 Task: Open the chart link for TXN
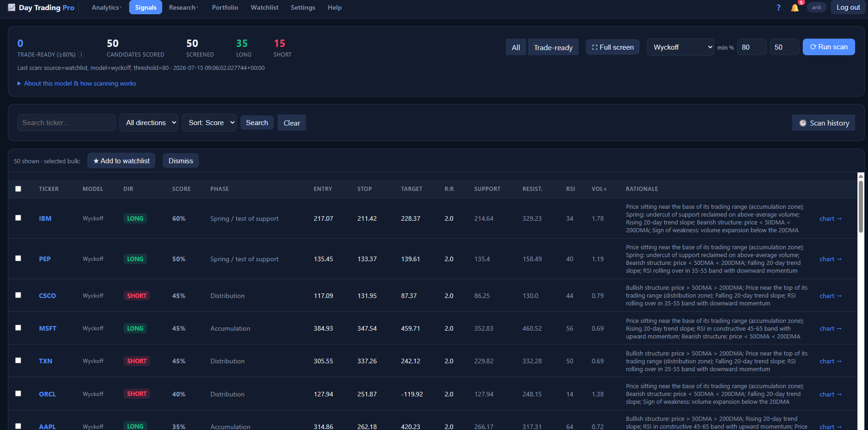(830, 361)
